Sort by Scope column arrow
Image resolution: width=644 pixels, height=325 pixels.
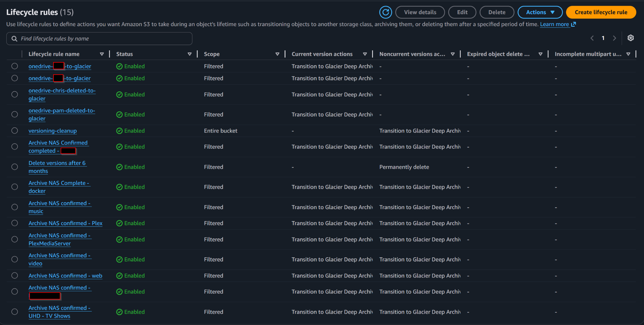click(277, 54)
